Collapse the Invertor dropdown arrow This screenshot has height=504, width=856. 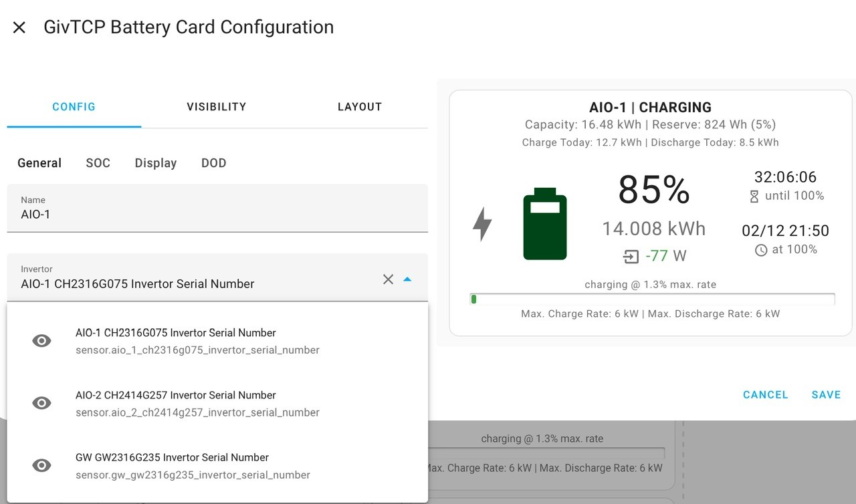(x=407, y=279)
